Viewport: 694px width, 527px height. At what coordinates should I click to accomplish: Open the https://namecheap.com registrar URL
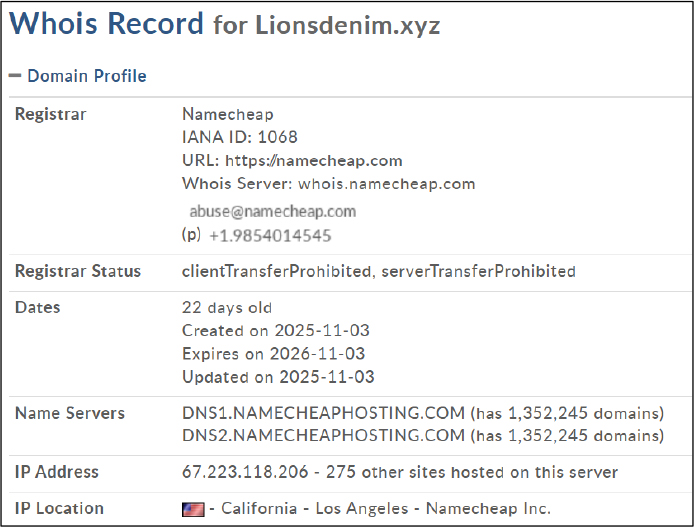point(313,160)
